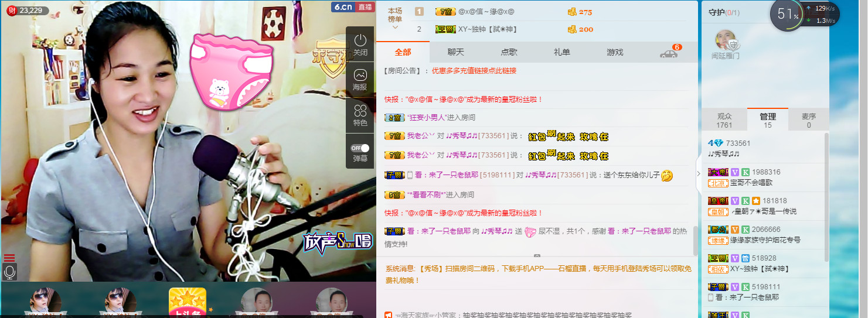The width and height of the screenshot is (868, 318).
Task: Click username 狂妄小男人 in chat
Action: (x=427, y=118)
